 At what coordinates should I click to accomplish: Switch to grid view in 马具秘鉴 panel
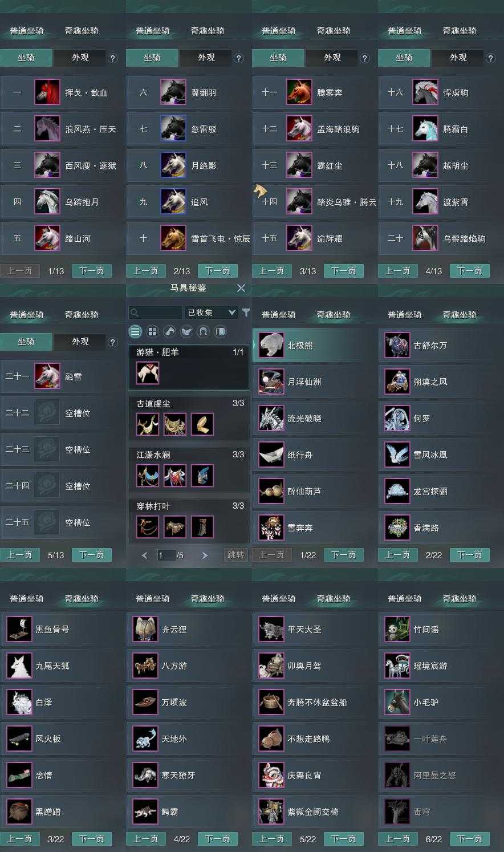click(x=152, y=331)
